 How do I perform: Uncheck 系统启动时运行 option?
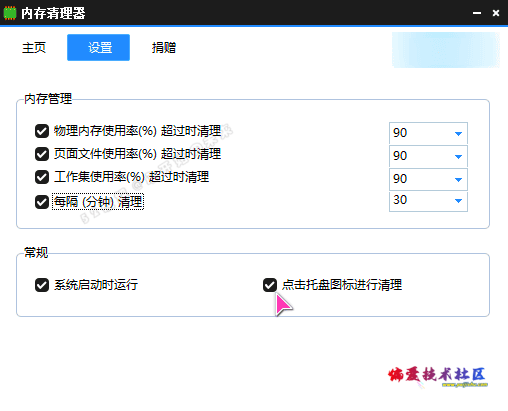pyautogui.click(x=42, y=285)
